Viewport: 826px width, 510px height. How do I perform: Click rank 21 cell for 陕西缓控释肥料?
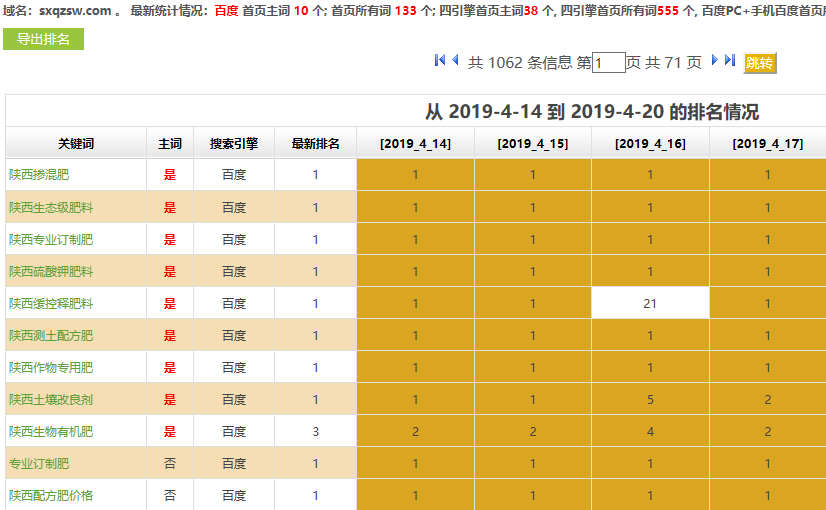650,304
